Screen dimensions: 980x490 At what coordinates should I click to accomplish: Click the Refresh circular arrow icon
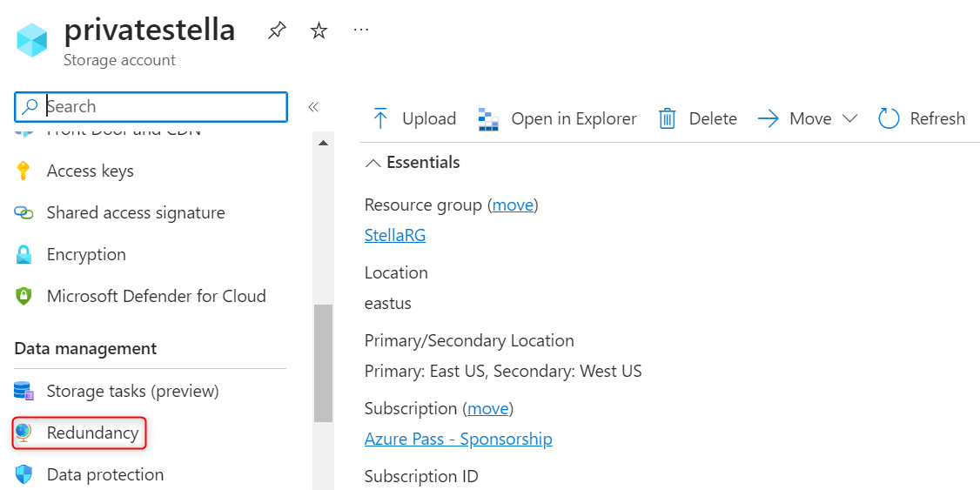click(889, 118)
